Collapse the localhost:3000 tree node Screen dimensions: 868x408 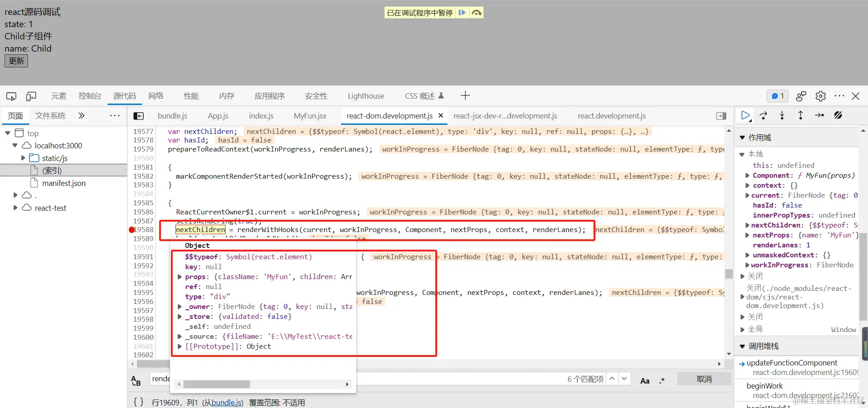tap(15, 146)
